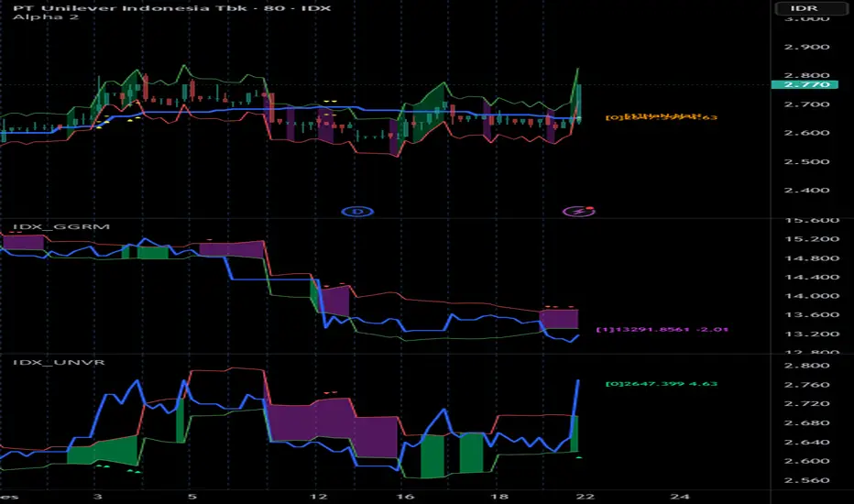This screenshot has height=504, width=854.
Task: Select the Alpha 2 indicator label
Action: 46,16
